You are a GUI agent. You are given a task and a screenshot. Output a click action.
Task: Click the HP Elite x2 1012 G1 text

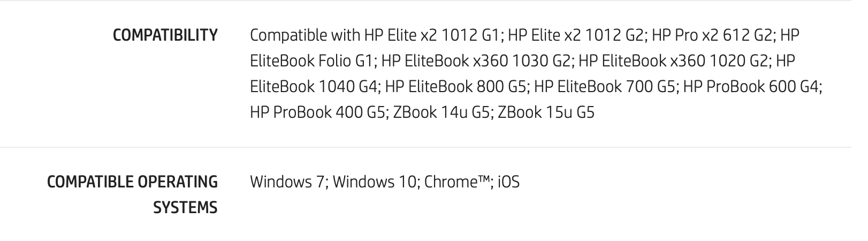tap(432, 35)
